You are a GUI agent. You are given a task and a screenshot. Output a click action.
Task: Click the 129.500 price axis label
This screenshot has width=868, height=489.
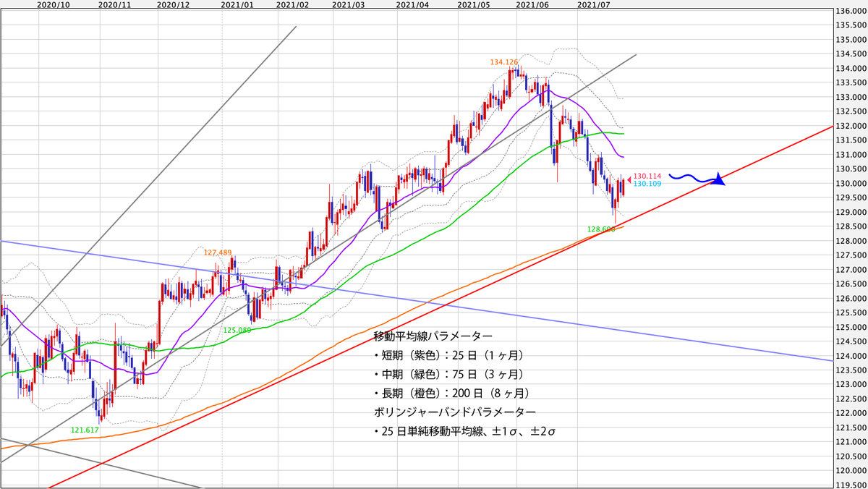851,197
